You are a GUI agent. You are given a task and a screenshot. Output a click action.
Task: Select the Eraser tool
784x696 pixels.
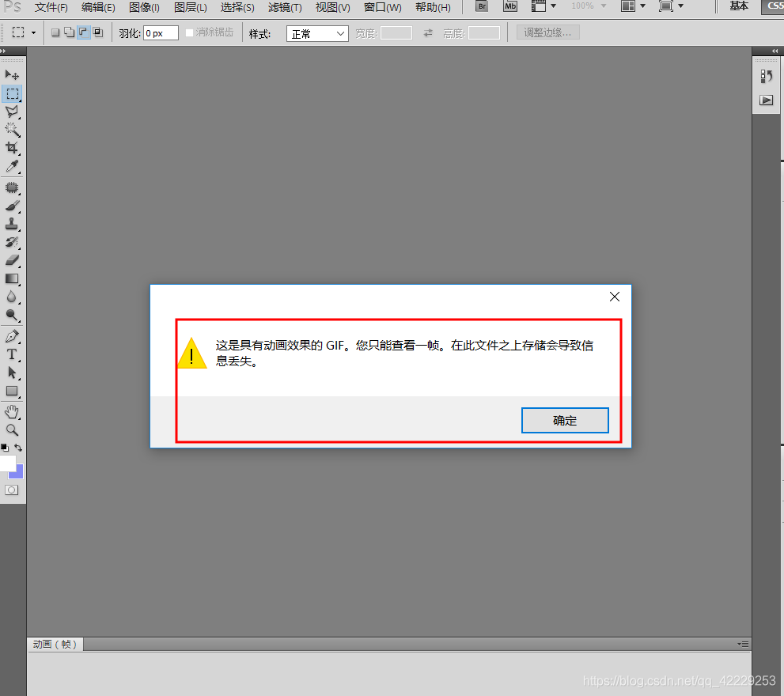tap(12, 260)
